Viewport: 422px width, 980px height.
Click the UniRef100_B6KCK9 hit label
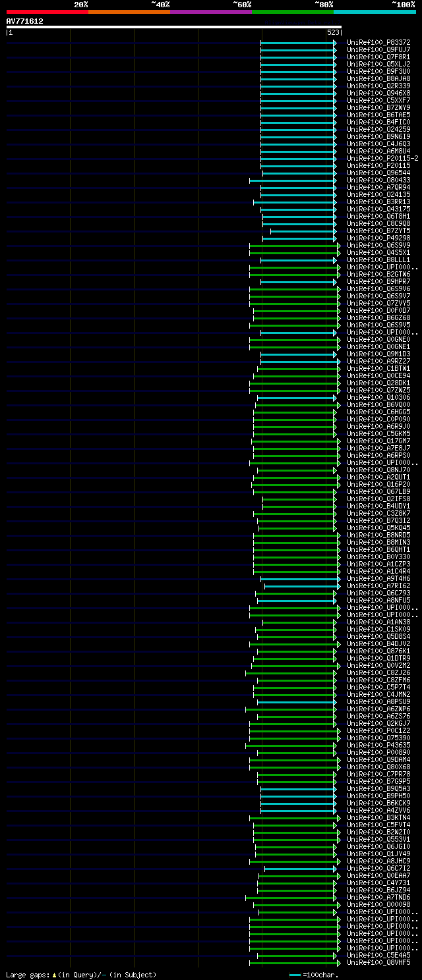[378, 803]
